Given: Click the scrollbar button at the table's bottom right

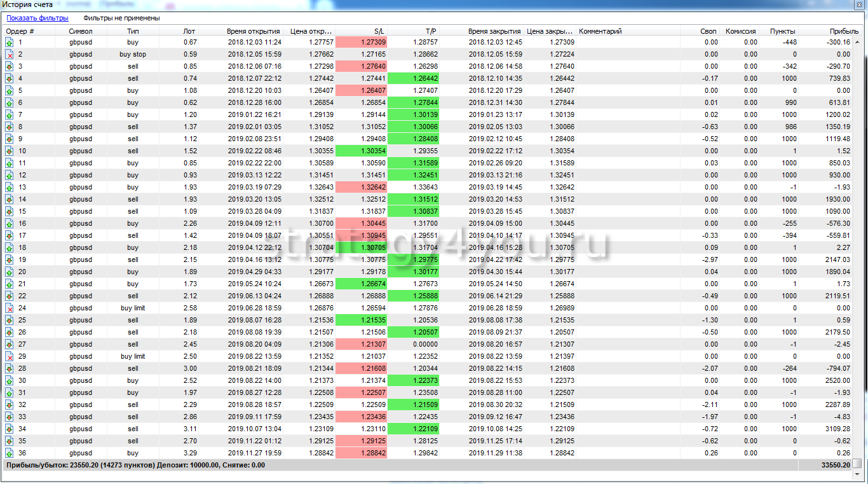Looking at the screenshot, I should [857, 464].
